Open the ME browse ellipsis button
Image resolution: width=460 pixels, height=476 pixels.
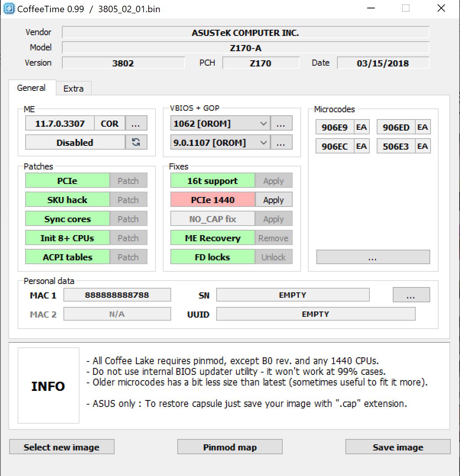pos(136,123)
